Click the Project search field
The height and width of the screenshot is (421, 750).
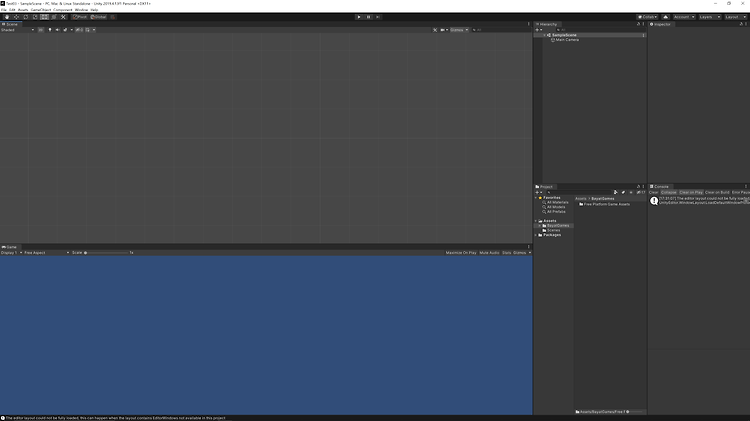(x=579, y=192)
